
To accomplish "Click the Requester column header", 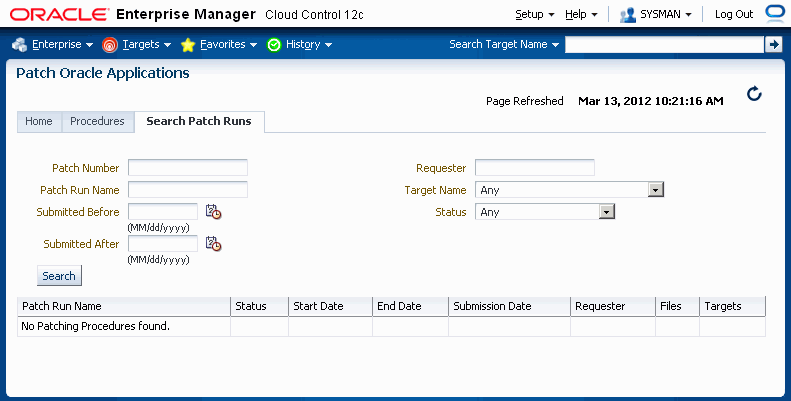I will tap(613, 306).
